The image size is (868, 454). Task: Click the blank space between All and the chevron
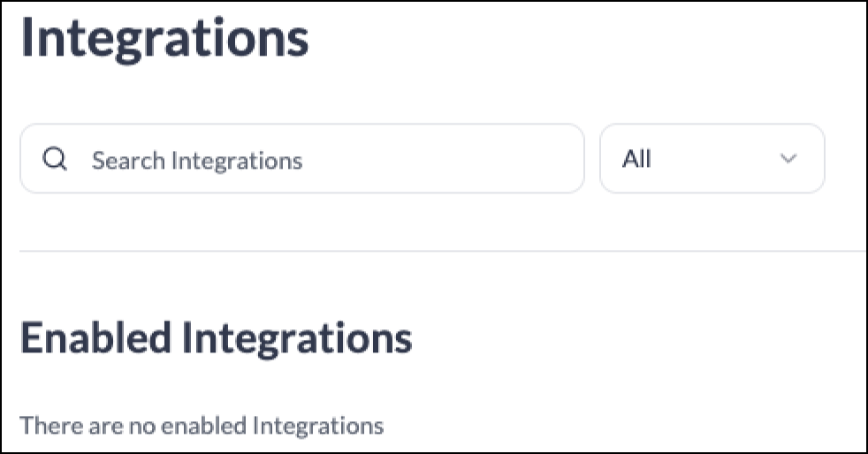coord(715,159)
